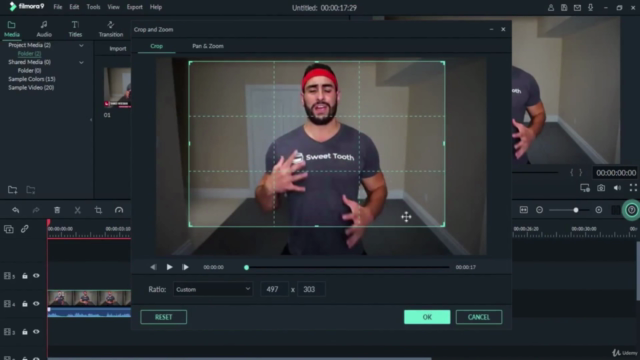Screen dimensions: 640x360
Task: Open the mail message icon in title bar
Action: point(577,7)
